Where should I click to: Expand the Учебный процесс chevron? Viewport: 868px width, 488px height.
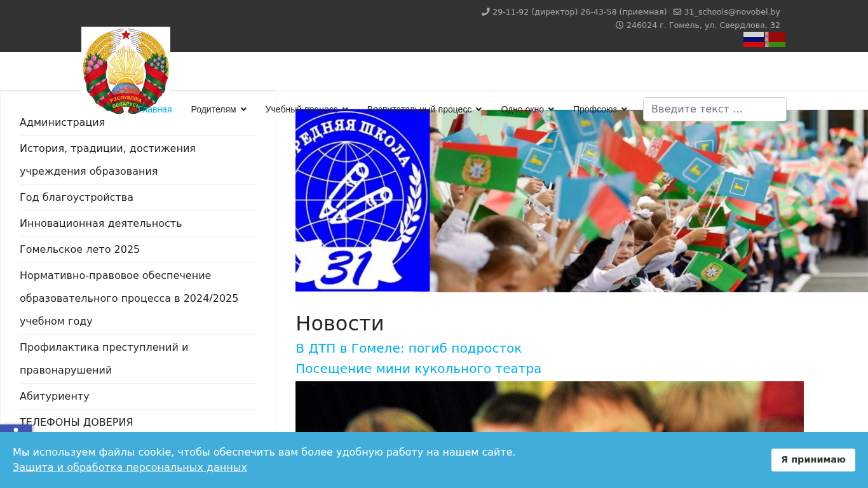point(345,109)
